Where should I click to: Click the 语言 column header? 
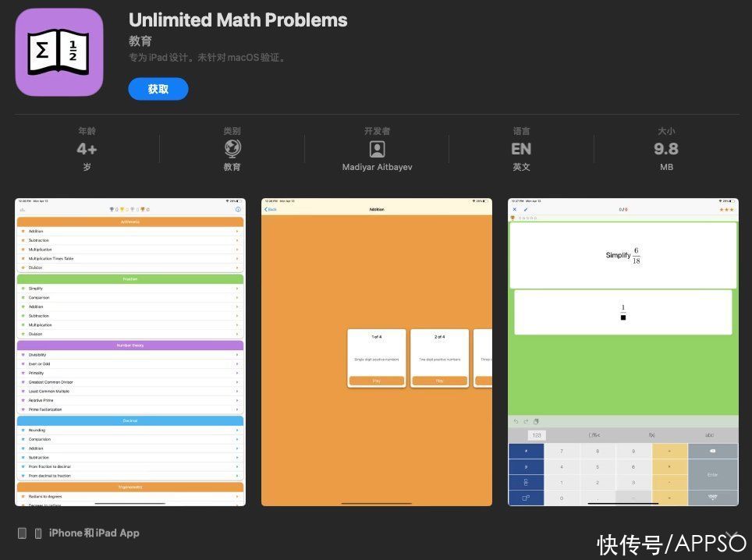click(x=521, y=131)
